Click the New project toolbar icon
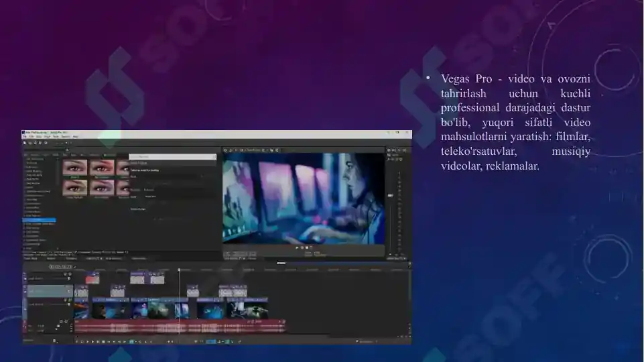This screenshot has width=644, height=362. pyautogui.click(x=25, y=143)
